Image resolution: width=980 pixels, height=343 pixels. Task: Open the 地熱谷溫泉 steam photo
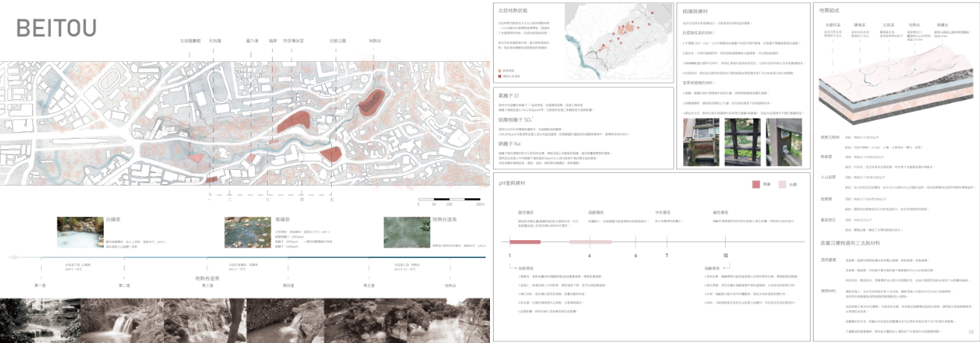(406, 232)
